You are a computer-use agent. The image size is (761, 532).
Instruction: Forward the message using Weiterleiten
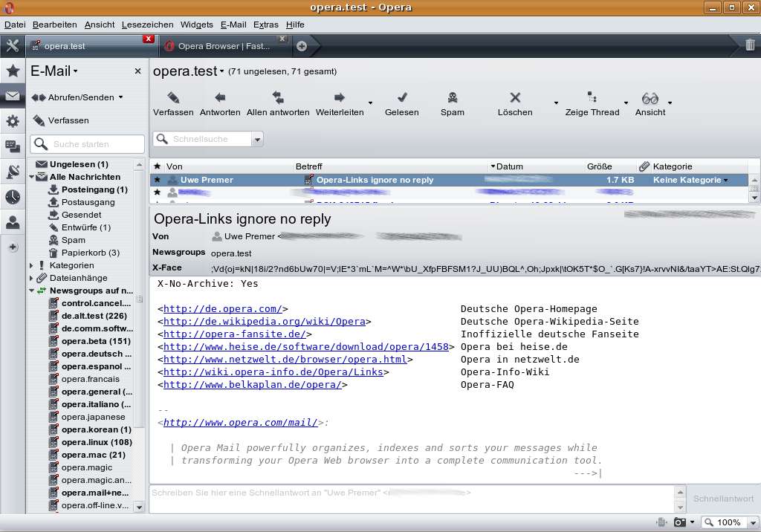point(339,98)
